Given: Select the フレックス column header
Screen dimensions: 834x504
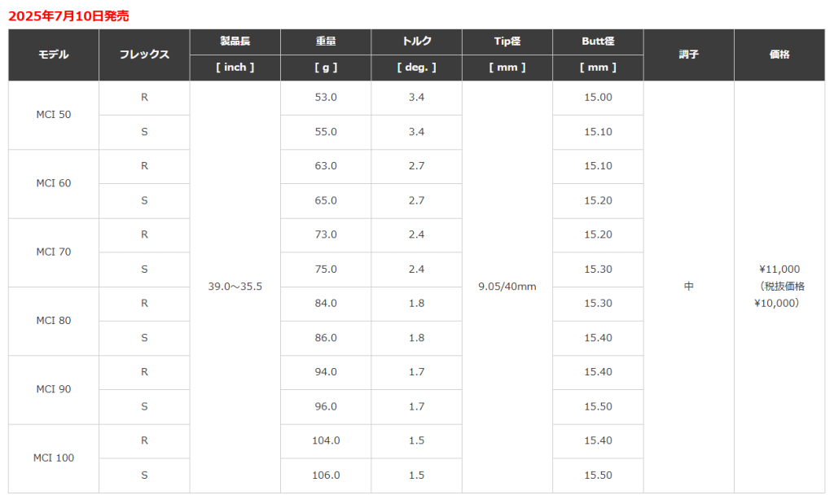Looking at the screenshot, I should point(144,55).
